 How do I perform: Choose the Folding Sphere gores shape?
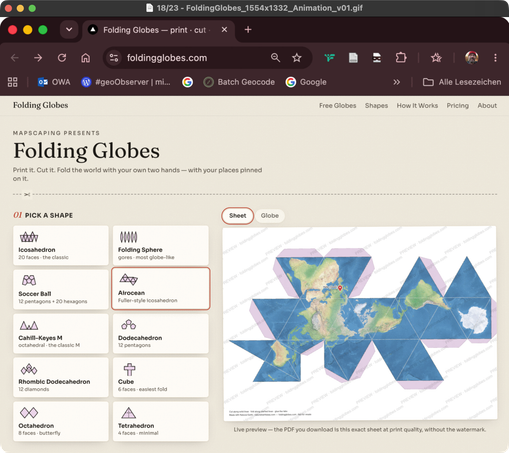[x=161, y=245]
